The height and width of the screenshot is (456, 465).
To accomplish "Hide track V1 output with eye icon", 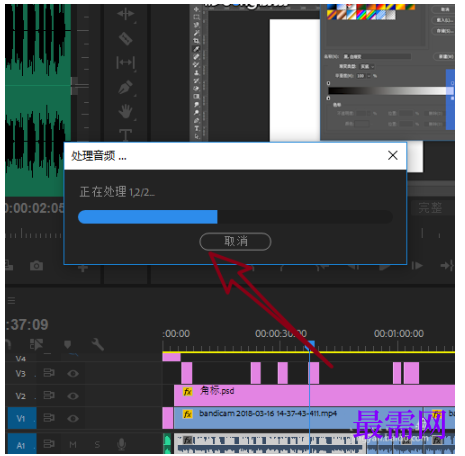I will (73, 418).
